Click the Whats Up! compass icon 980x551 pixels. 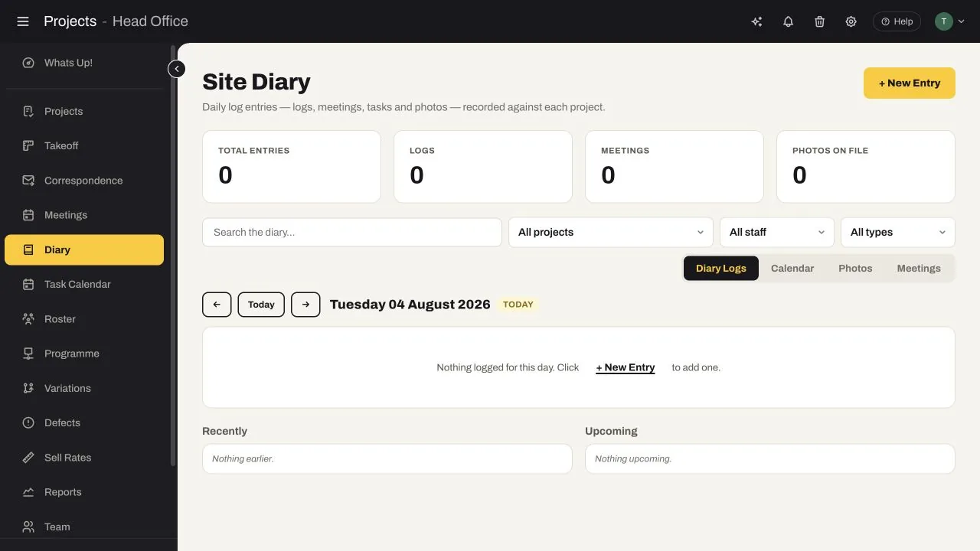28,63
